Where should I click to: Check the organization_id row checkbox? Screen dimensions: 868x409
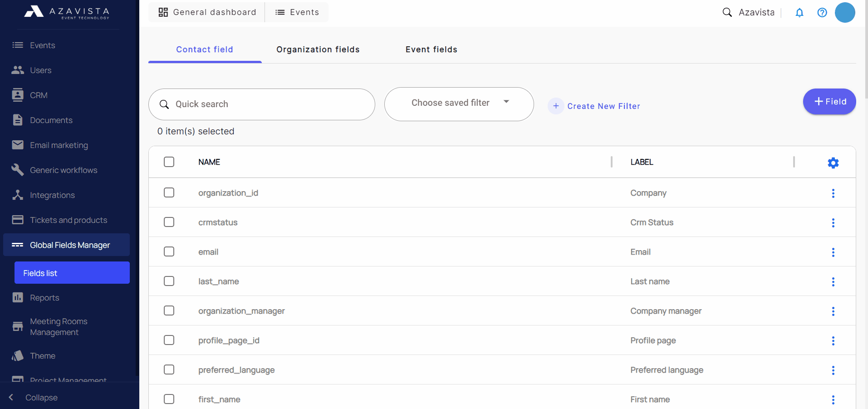(x=169, y=192)
